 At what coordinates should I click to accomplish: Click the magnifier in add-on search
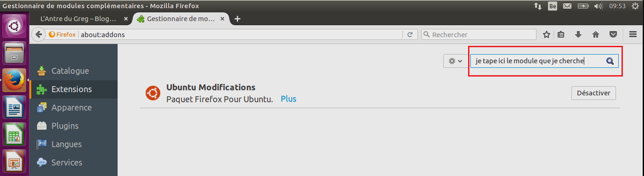(610, 61)
